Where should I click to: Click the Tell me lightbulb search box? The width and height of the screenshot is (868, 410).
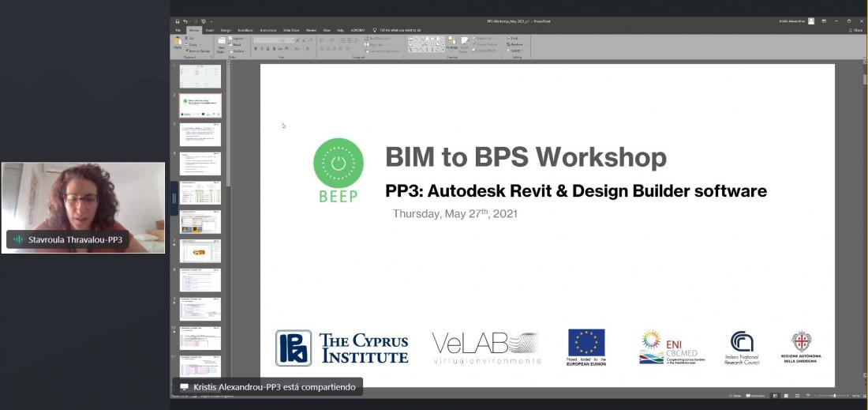397,30
